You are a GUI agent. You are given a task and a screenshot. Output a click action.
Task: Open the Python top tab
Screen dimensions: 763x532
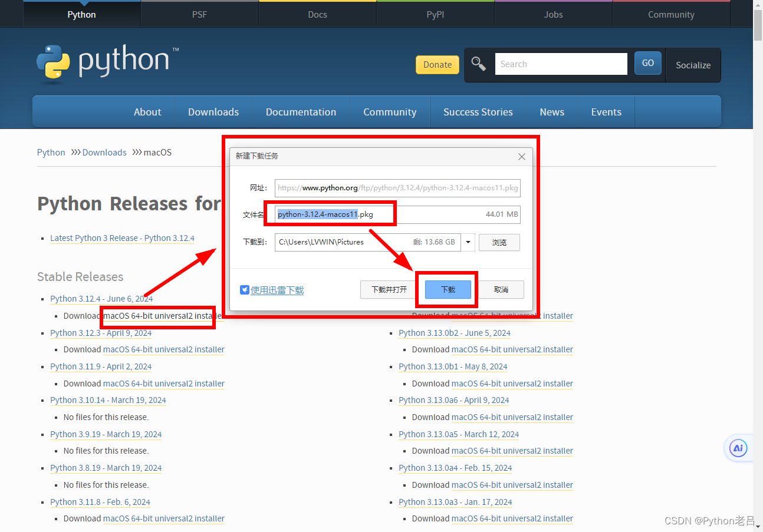pos(82,15)
